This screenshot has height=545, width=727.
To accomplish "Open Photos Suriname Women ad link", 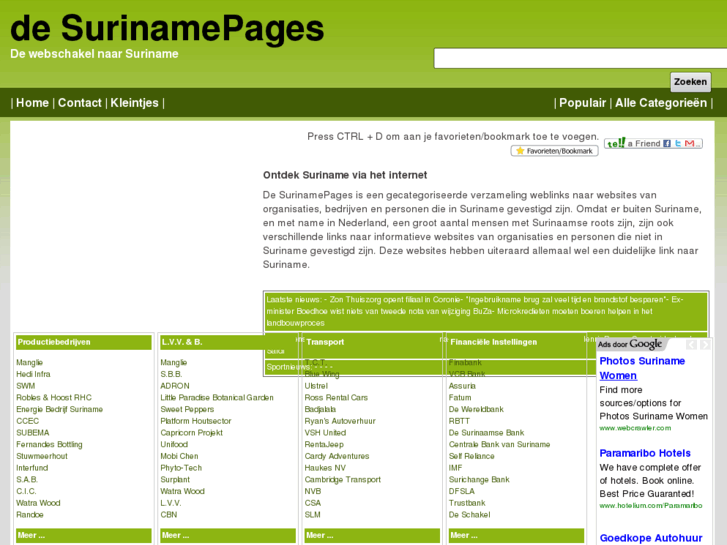I will (x=642, y=368).
